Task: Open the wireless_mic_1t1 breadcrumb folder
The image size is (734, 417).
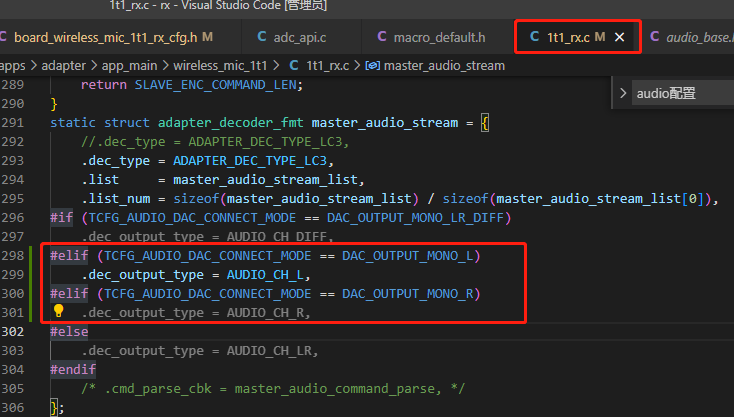Action: pyautogui.click(x=220, y=66)
